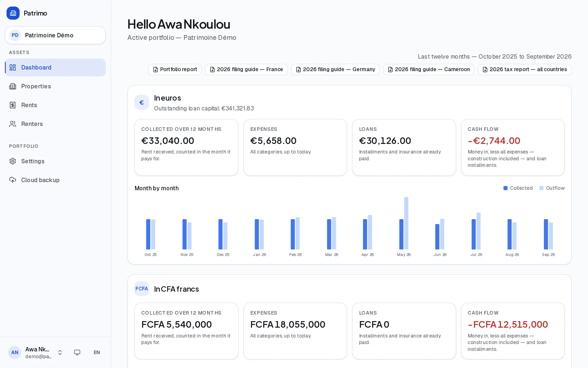Click the Rents receipt icon
Image resolution: width=588 pixels, height=368 pixels.
13,105
